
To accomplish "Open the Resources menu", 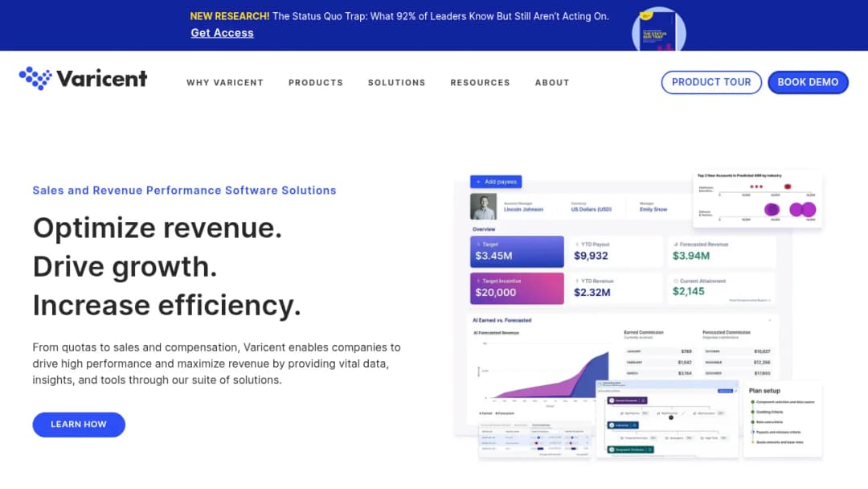I will pos(480,83).
